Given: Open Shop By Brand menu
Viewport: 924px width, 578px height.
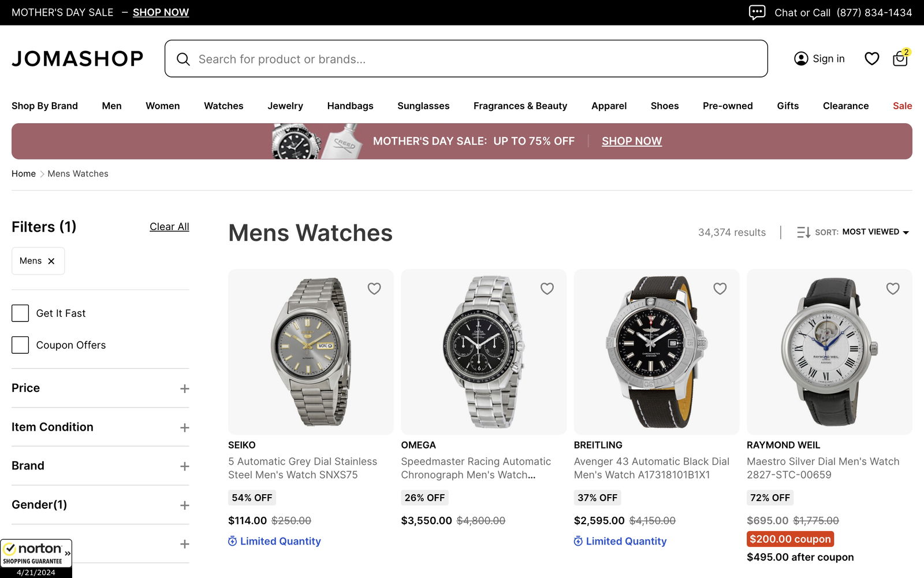Looking at the screenshot, I should [x=44, y=106].
